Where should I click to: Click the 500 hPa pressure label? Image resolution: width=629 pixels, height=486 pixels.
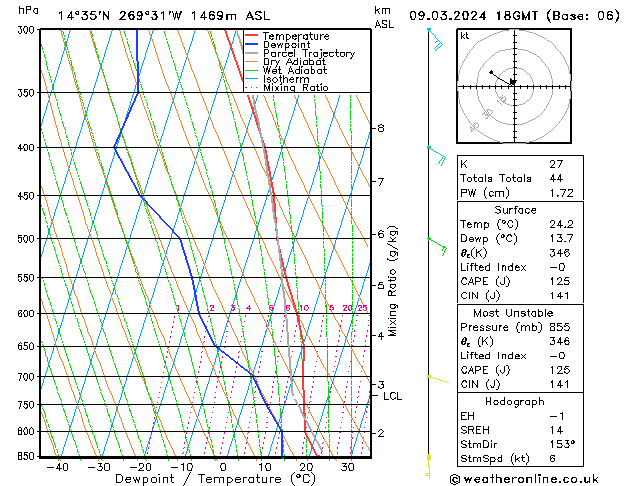click(27, 239)
